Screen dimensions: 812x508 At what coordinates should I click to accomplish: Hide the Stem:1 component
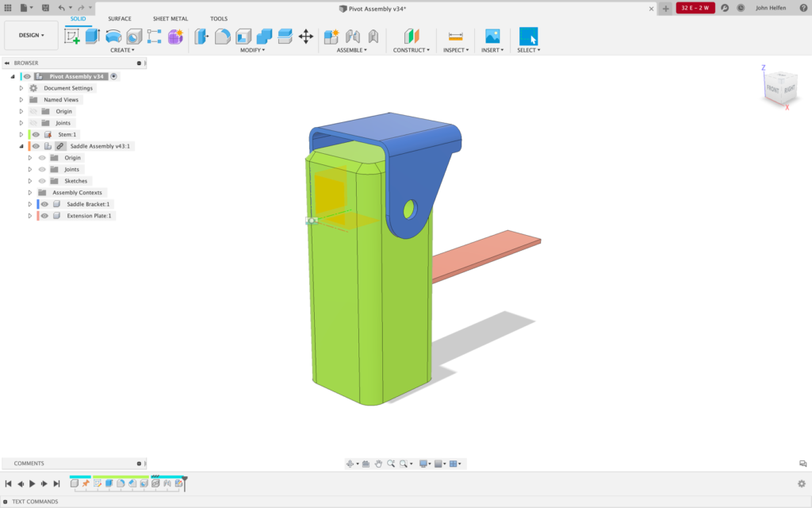(x=36, y=135)
